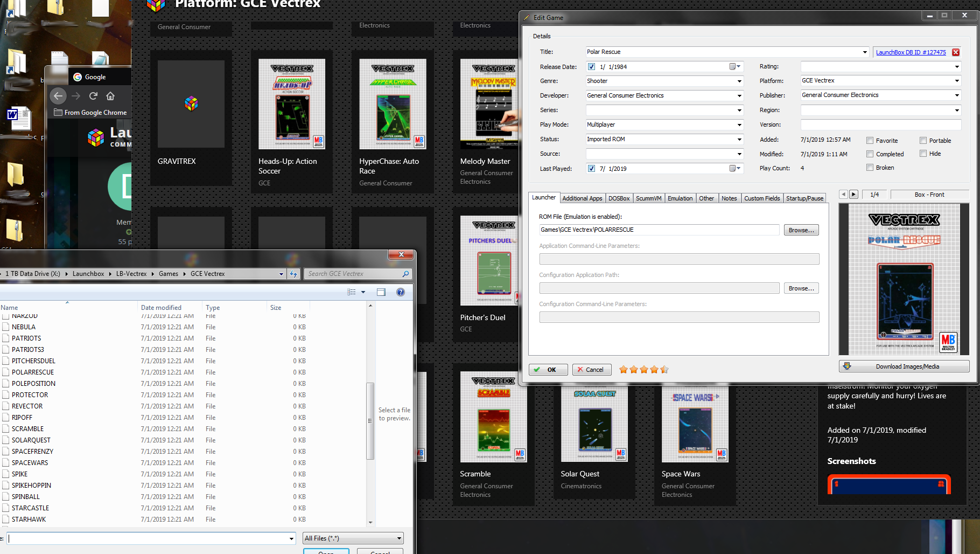Click Chrome back arrow
This screenshot has width=980, height=554.
58,96
